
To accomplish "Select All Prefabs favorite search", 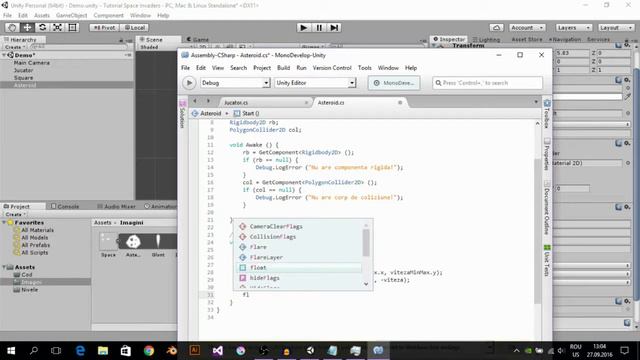I will [x=36, y=245].
